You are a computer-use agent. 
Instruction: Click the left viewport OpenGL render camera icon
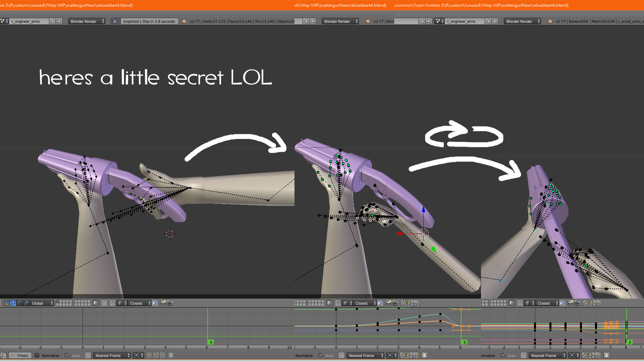tap(163, 303)
